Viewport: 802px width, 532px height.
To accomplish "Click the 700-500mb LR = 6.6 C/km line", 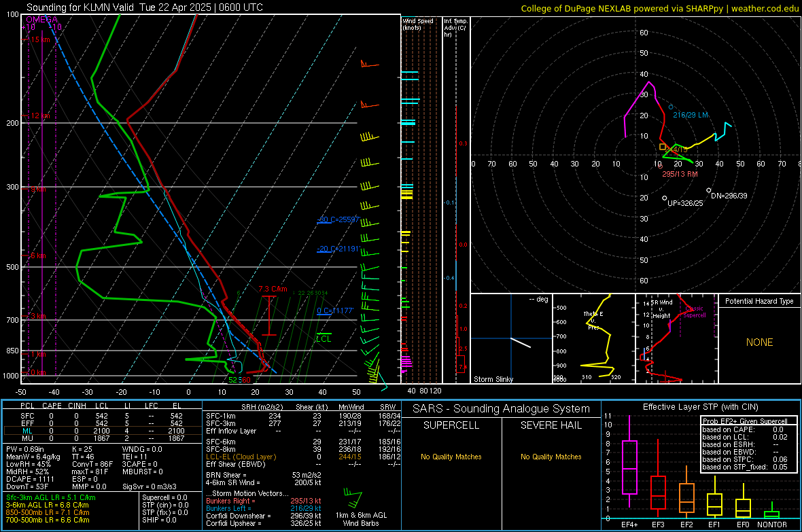I will point(48,520).
